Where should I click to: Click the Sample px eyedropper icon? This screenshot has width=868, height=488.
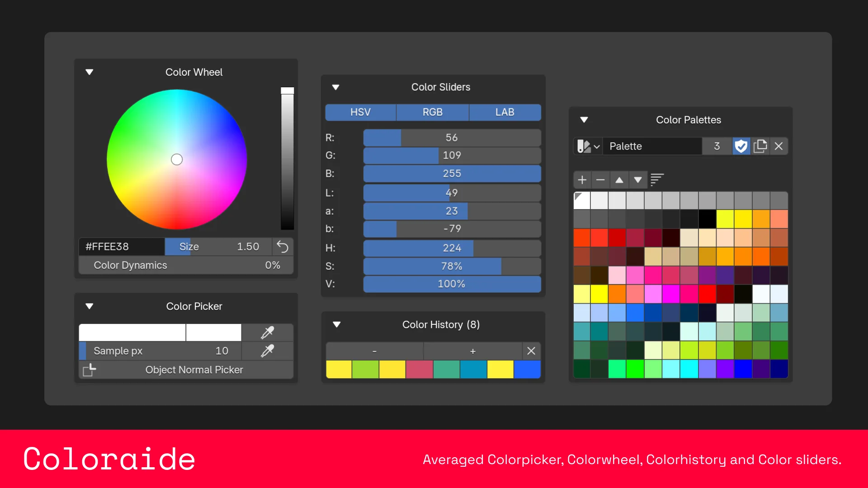[x=267, y=351]
